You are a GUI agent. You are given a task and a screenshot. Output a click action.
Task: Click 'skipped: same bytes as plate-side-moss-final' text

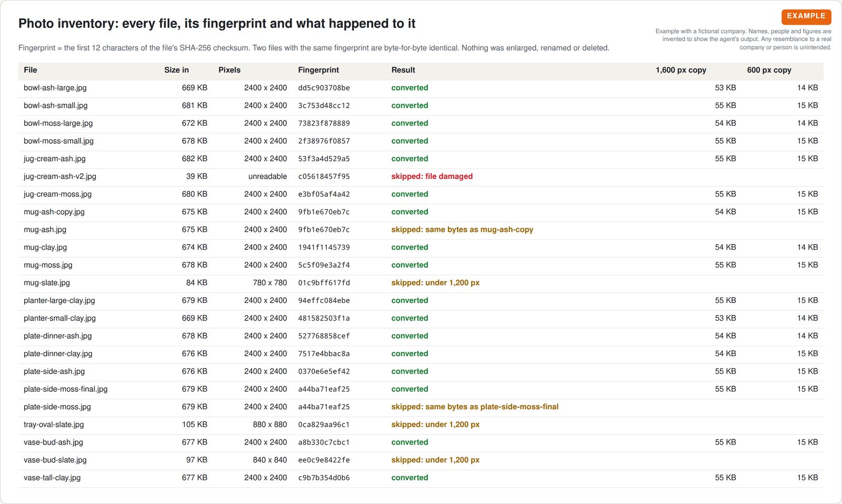pos(475,407)
